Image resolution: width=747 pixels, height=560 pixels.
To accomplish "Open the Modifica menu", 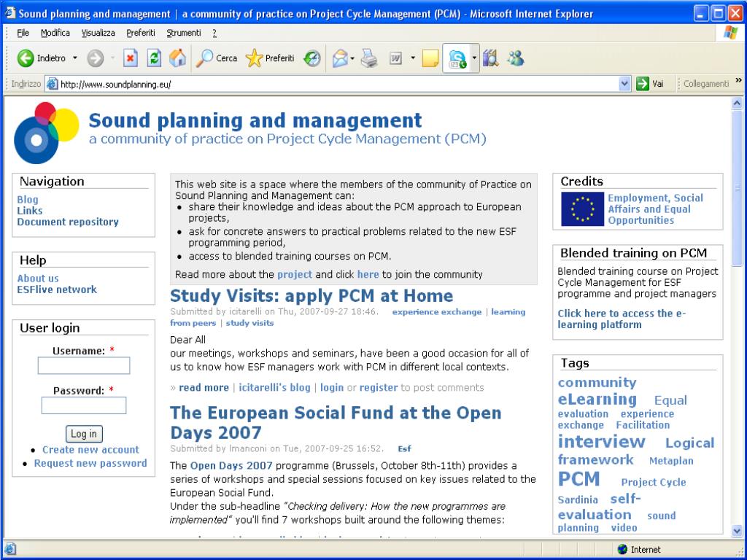I will click(55, 33).
